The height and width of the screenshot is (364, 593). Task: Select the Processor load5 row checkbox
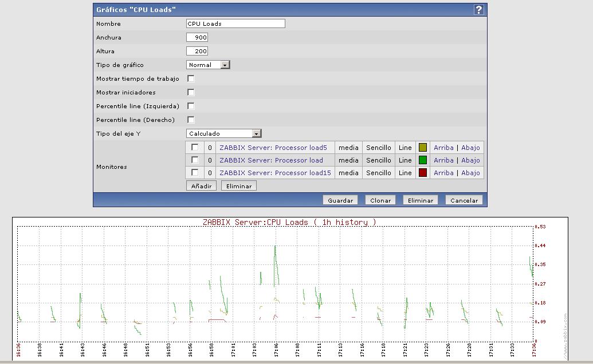coord(195,147)
